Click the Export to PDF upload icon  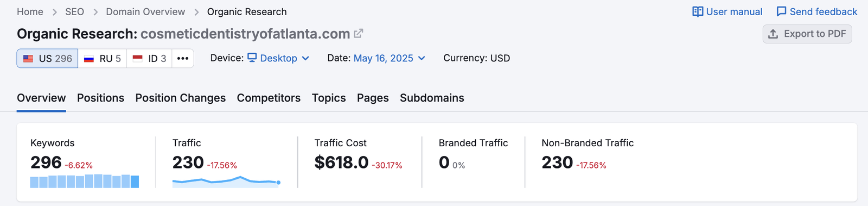773,34
